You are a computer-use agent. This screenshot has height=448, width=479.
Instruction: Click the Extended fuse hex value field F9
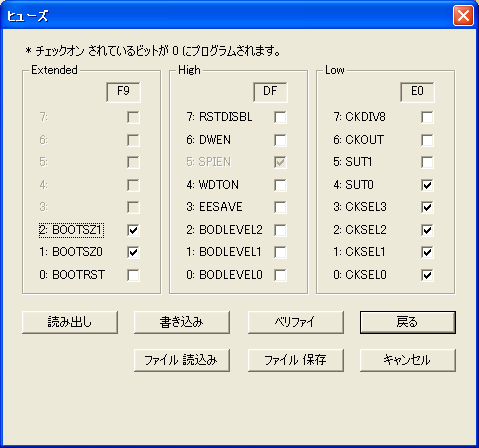(123, 92)
